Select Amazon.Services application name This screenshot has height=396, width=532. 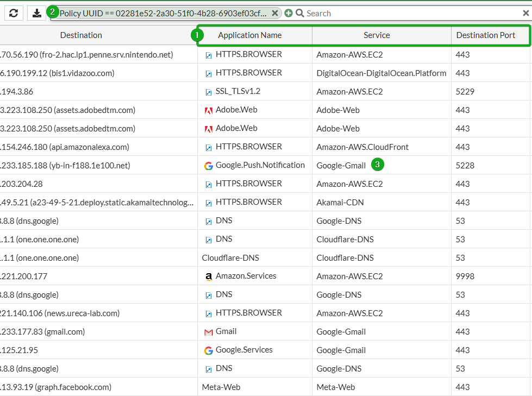[246, 276]
